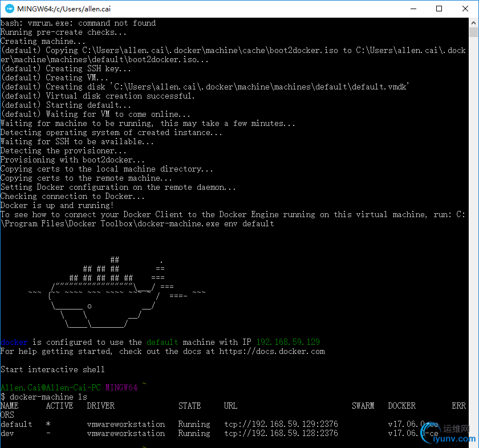The image size is (479, 448).
Task: Click the green IP 192.168.59.129
Action: coord(288,342)
